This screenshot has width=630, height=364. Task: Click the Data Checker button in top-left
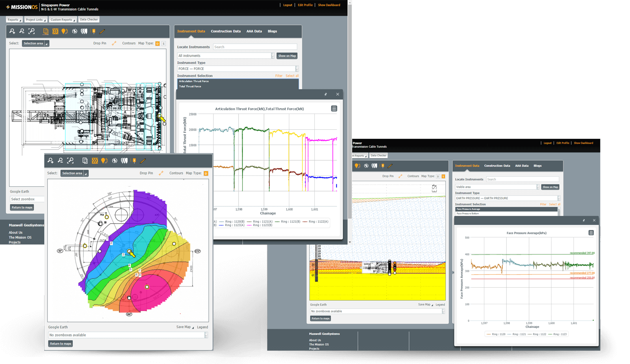(89, 19)
